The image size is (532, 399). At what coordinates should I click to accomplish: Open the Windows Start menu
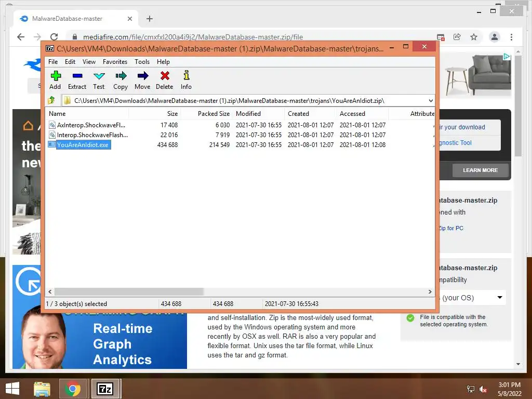(x=12, y=389)
